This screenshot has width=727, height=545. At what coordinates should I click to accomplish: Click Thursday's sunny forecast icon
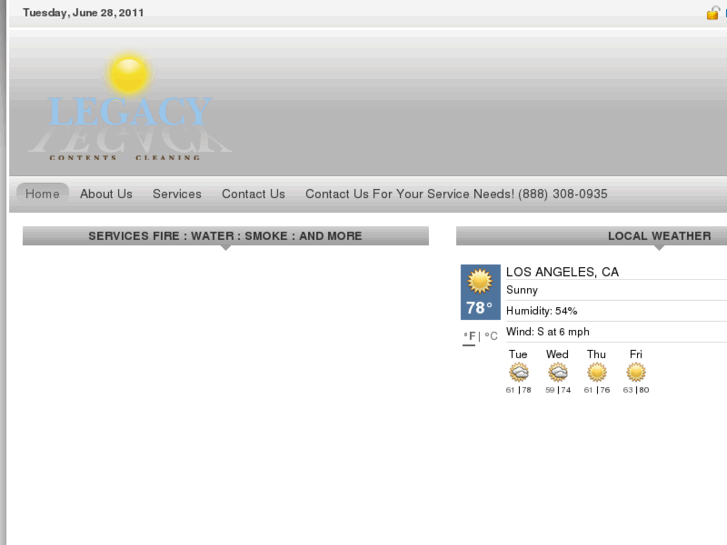tap(597, 372)
